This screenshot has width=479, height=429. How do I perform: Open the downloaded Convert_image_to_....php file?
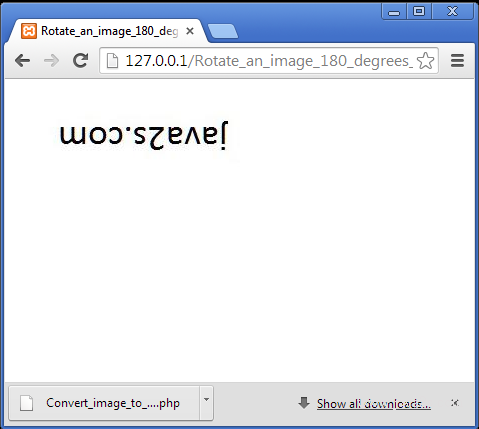(104, 403)
